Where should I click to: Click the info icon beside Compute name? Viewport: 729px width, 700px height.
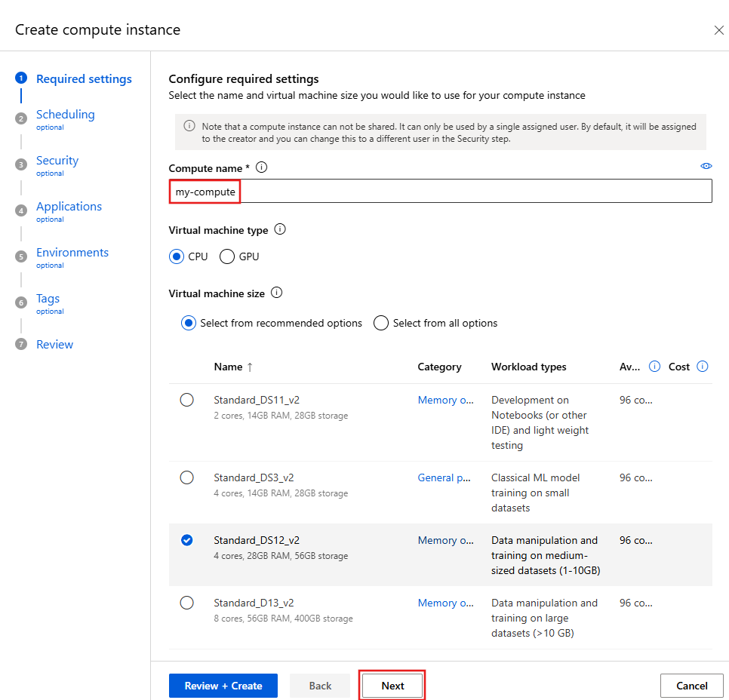coord(261,167)
